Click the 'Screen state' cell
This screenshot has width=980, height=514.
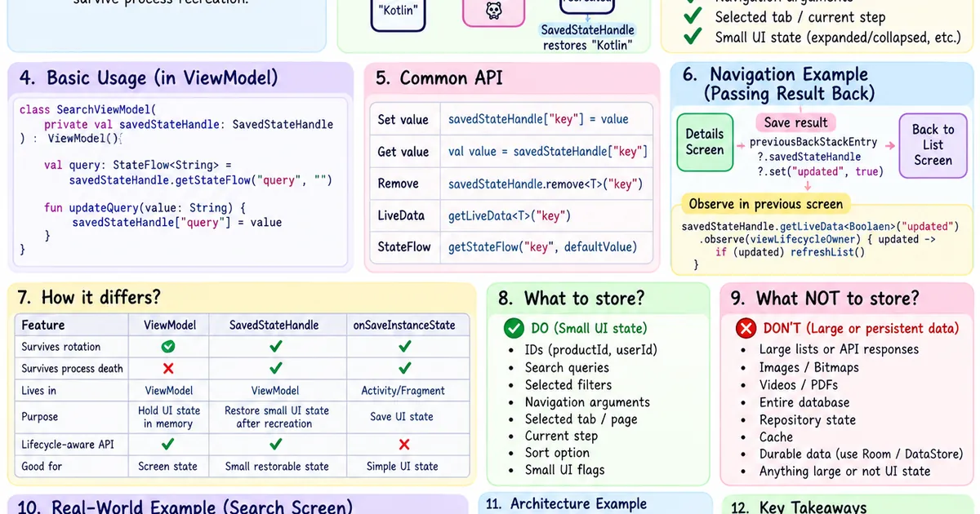pos(168,467)
